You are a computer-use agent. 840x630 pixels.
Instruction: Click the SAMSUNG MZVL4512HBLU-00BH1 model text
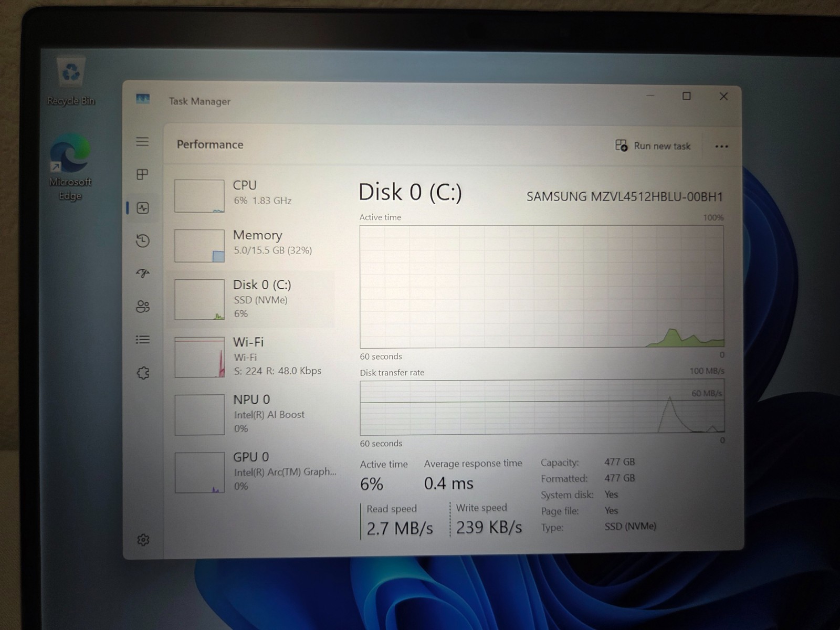tap(624, 197)
